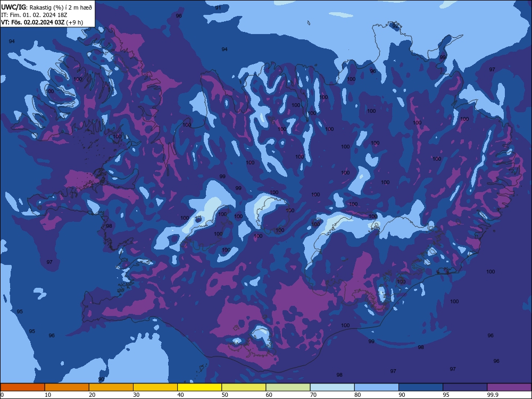Click the bright yellow 40-50 legend swatch
The image size is (532, 399).
199,387
